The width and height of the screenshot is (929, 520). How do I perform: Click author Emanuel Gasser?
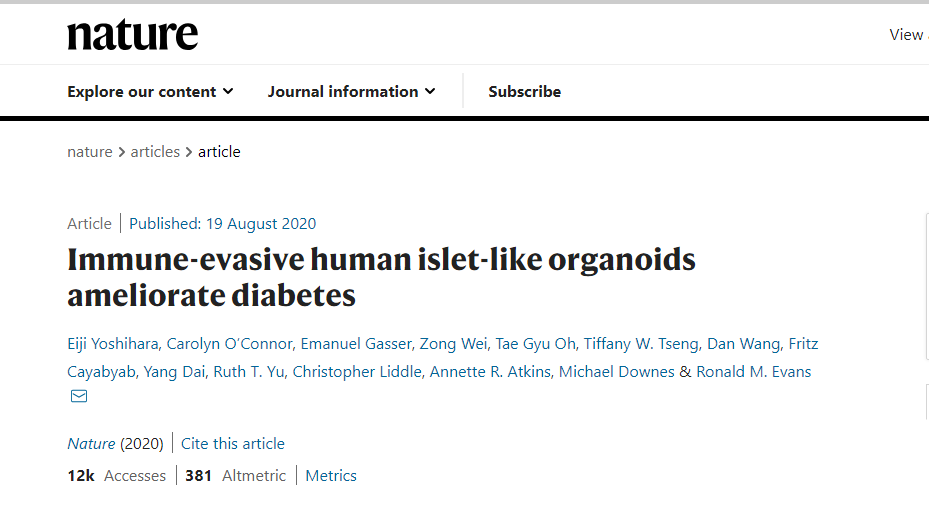(357, 344)
